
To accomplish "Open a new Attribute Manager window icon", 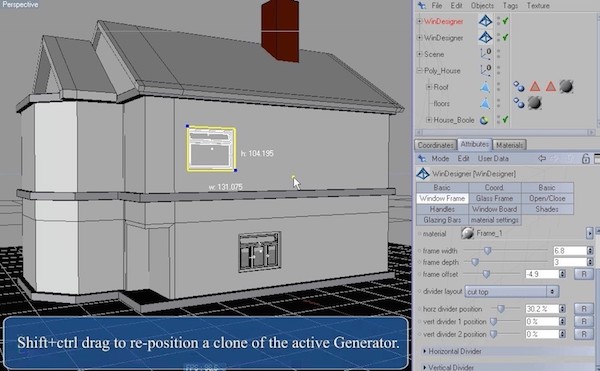I will [x=597, y=158].
